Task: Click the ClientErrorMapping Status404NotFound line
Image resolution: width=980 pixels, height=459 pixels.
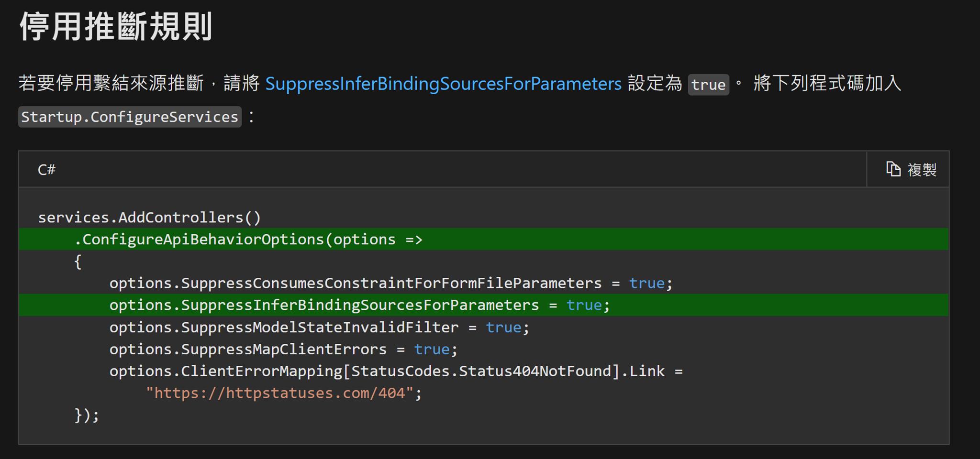Action: click(396, 371)
